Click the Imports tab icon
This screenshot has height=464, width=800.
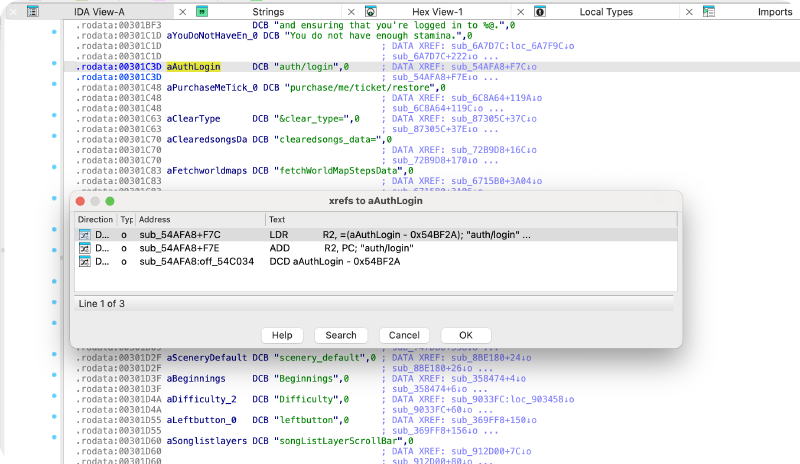(x=709, y=12)
